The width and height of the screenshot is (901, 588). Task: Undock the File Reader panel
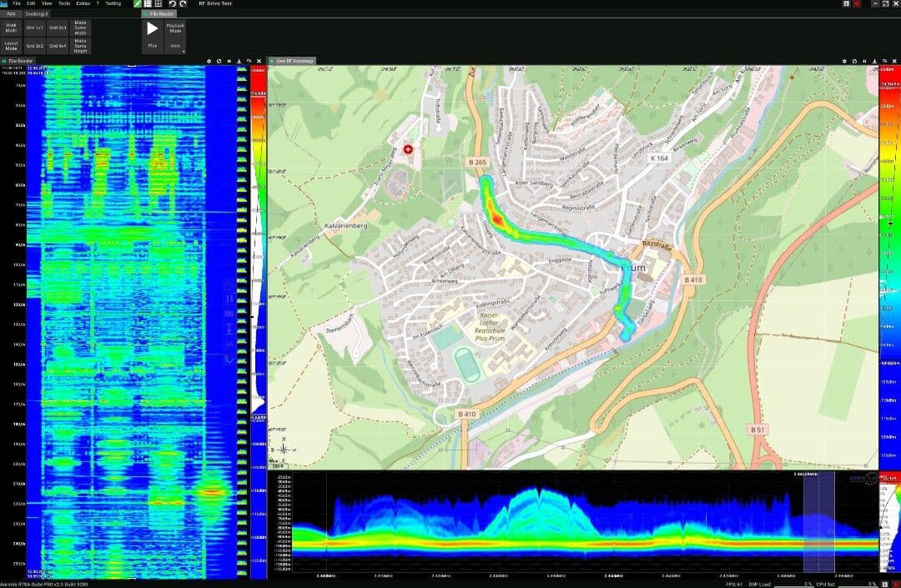click(249, 61)
